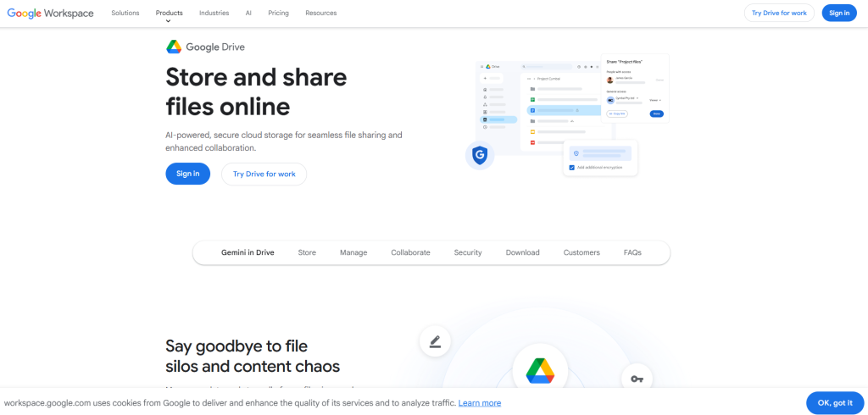This screenshot has height=415, width=868.
Task: Click Try Drive for work below hero text
Action: [264, 174]
